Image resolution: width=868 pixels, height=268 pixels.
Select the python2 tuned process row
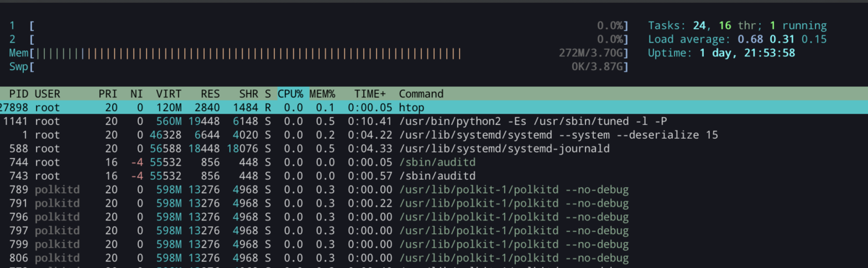click(434, 121)
